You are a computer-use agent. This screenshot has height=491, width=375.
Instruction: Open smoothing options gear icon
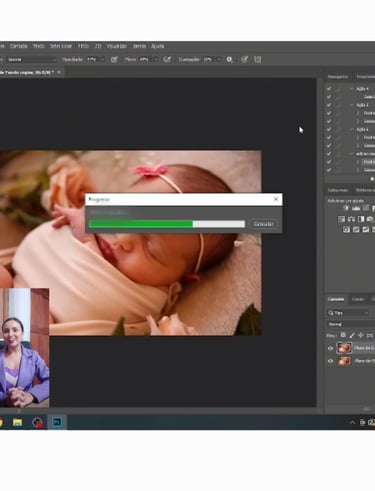point(229,60)
